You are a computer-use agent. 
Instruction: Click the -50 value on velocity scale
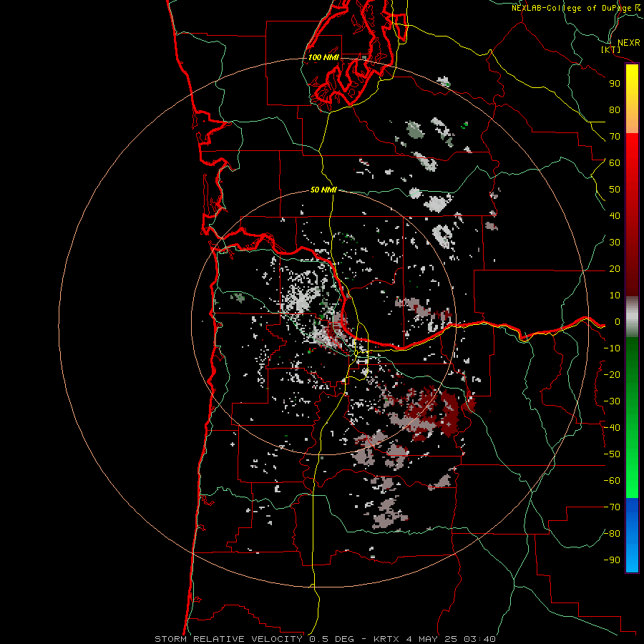[x=612, y=454]
